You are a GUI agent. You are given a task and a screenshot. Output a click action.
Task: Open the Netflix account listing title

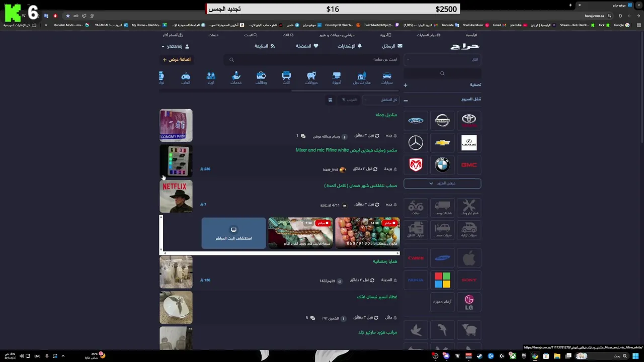pyautogui.click(x=360, y=186)
